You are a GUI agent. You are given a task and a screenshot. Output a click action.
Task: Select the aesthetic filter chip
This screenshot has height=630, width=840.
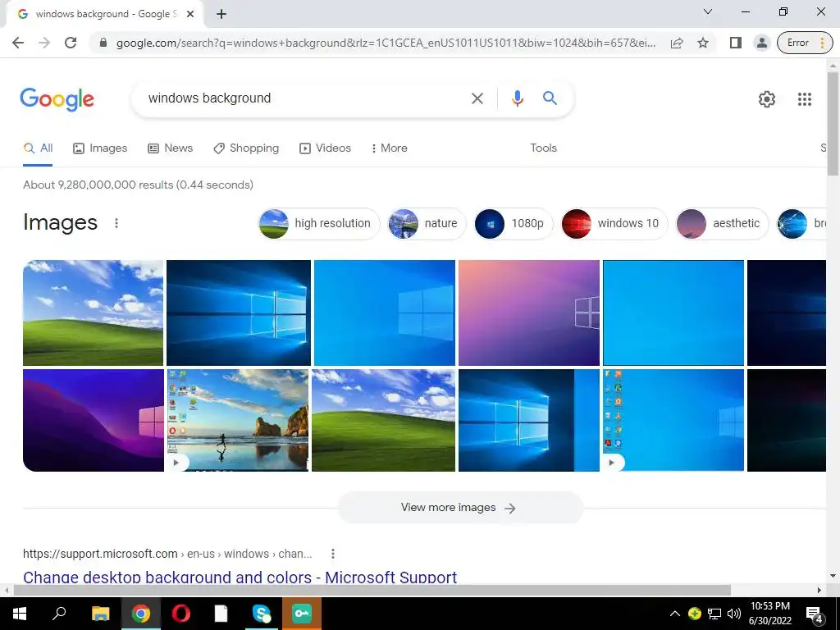[x=722, y=223]
